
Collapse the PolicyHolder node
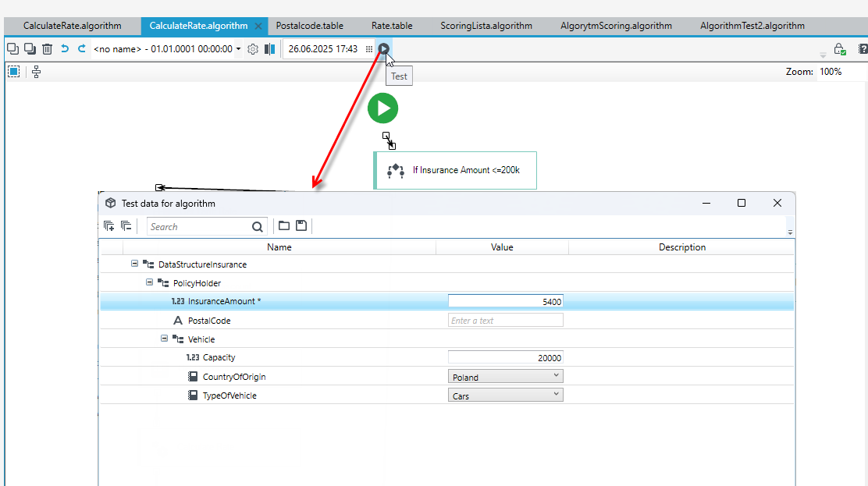149,282
